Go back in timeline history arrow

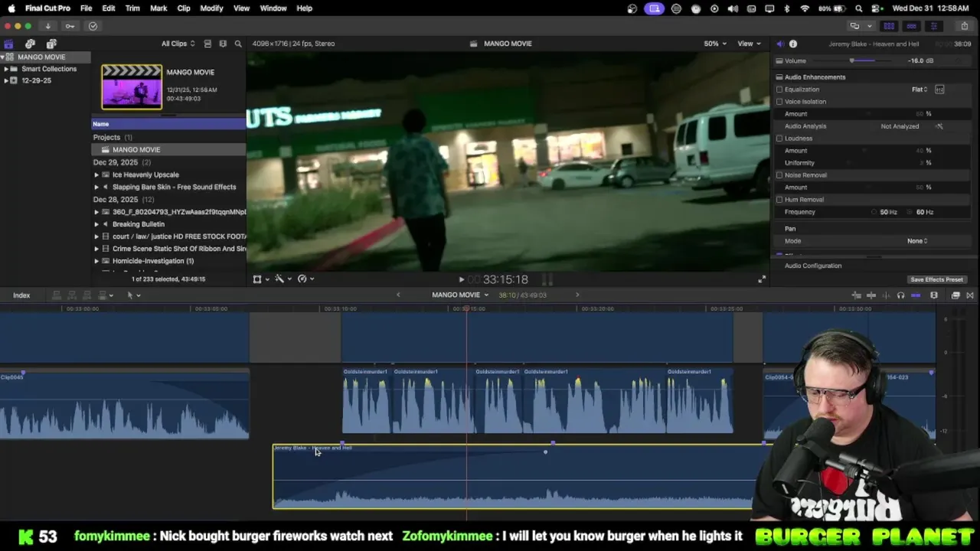click(x=398, y=295)
